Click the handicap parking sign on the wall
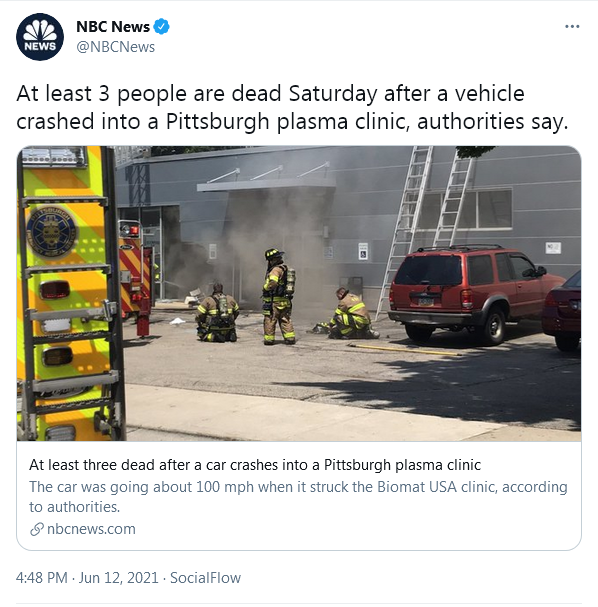This screenshot has height=607, width=598. click(363, 251)
